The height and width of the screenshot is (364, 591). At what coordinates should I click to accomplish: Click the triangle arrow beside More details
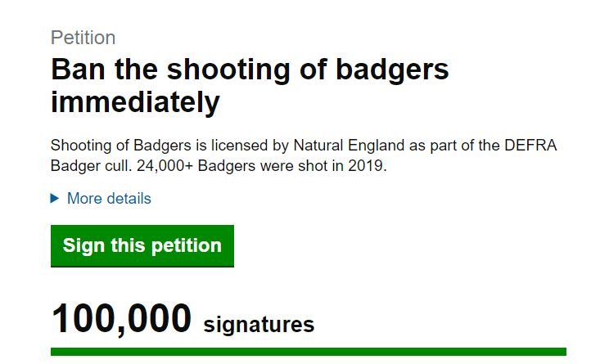tap(55, 198)
